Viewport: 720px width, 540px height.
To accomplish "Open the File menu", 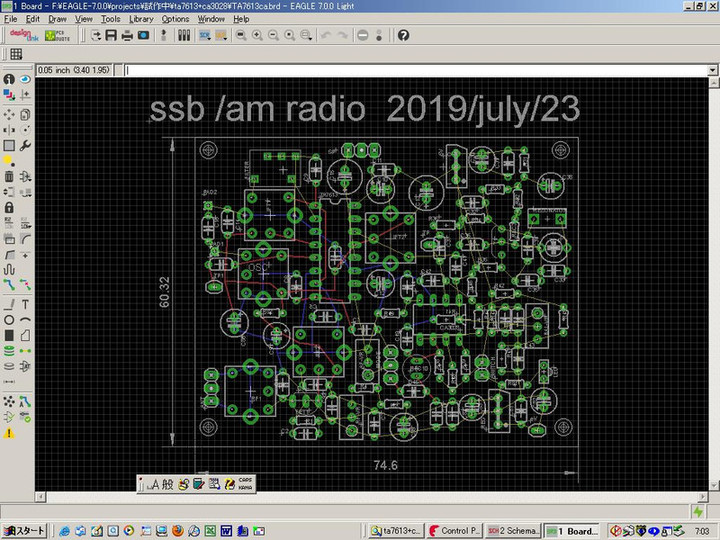I will coord(11,19).
